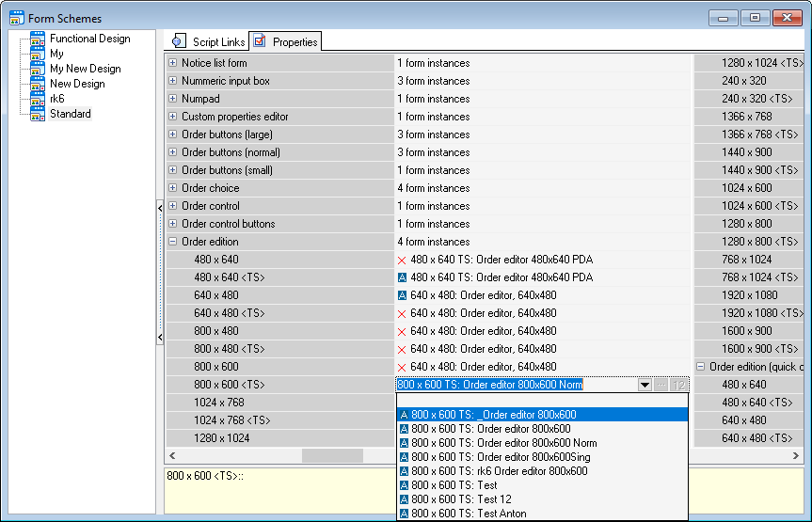The image size is (812, 522).
Task: Click the Standard scheme icon
Action: coord(38,114)
